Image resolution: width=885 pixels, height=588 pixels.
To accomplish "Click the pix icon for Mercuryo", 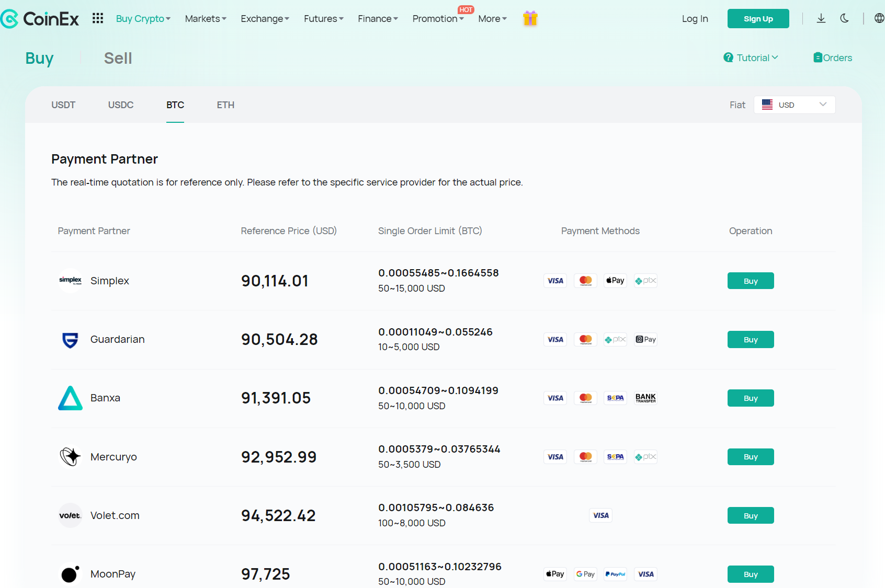I will click(645, 456).
